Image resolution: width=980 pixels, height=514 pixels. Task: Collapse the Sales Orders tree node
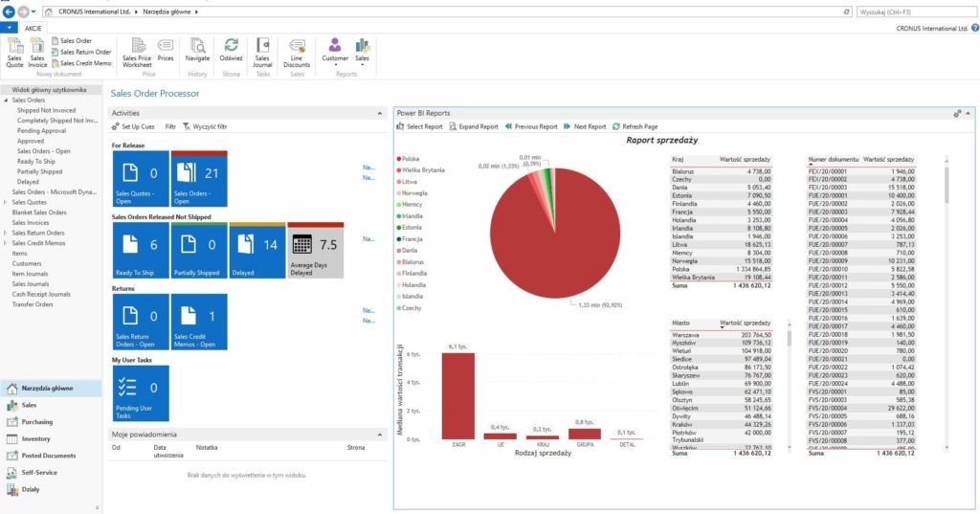(7, 101)
